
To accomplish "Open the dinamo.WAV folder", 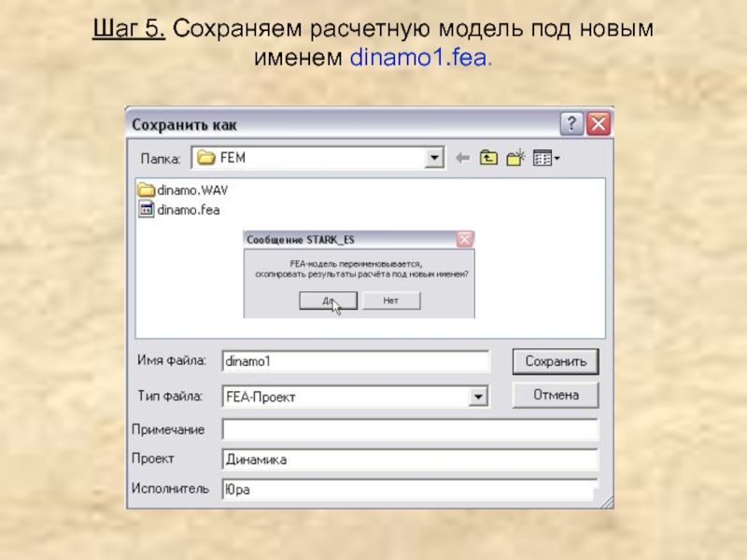I will pos(183,190).
